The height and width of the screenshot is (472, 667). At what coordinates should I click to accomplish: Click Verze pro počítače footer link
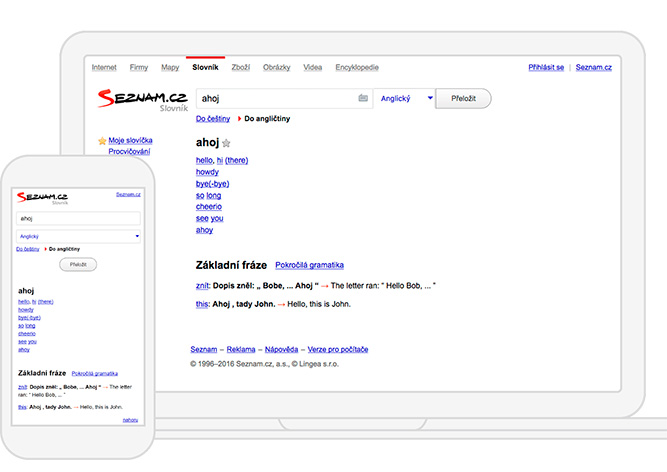(338, 350)
